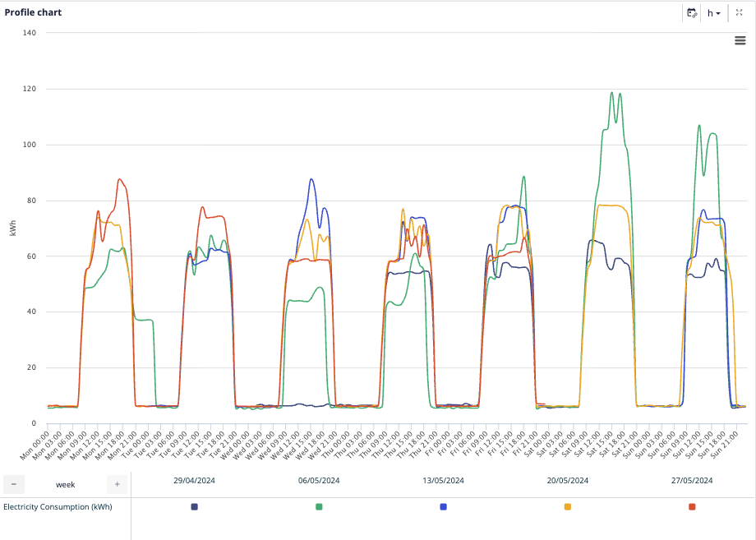Click the 'Profile chart' title
The image size is (756, 540).
(33, 12)
